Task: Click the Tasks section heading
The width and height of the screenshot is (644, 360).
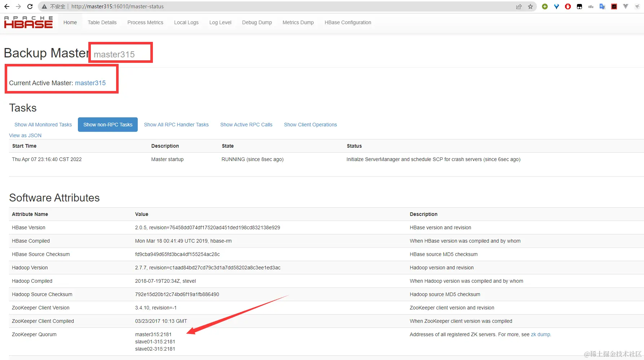Action: click(23, 108)
